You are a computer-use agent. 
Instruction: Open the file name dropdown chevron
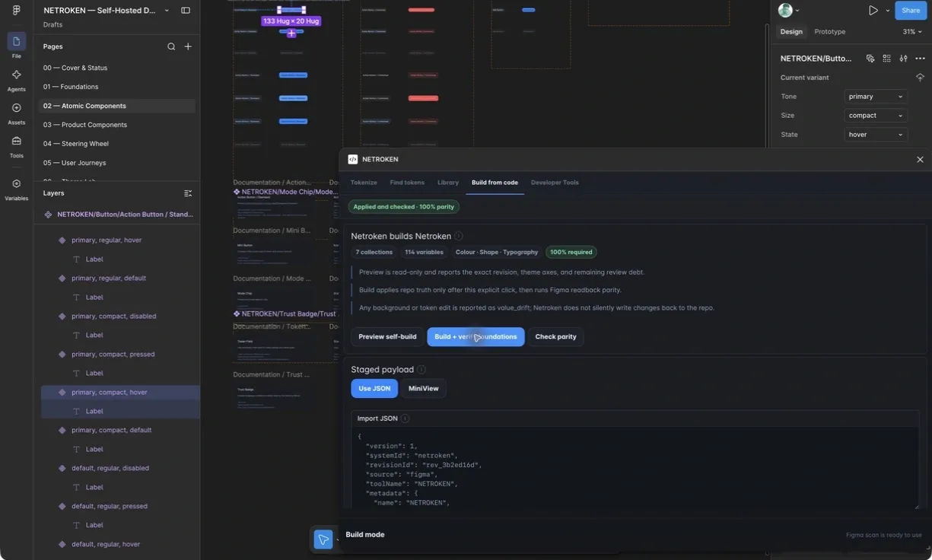tap(167, 11)
